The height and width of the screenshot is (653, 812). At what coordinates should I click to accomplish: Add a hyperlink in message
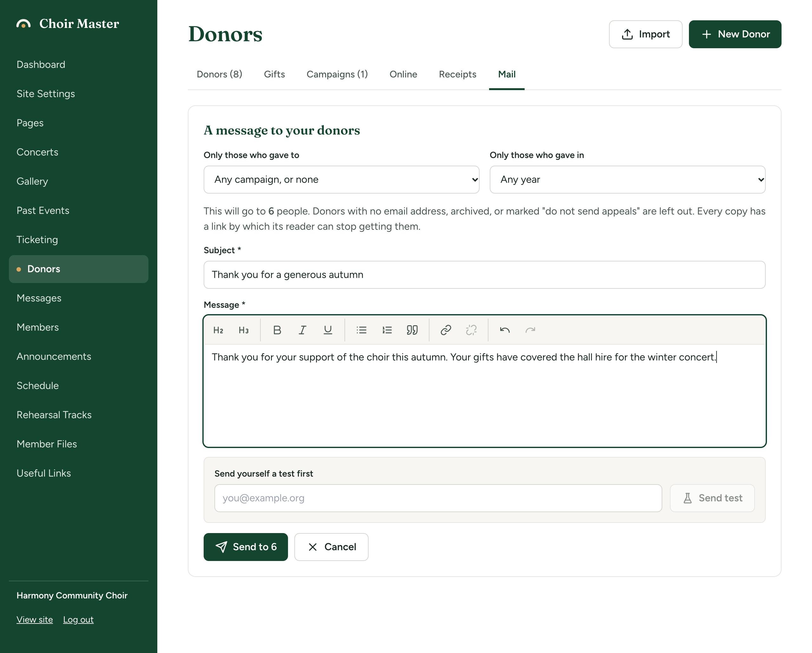446,330
